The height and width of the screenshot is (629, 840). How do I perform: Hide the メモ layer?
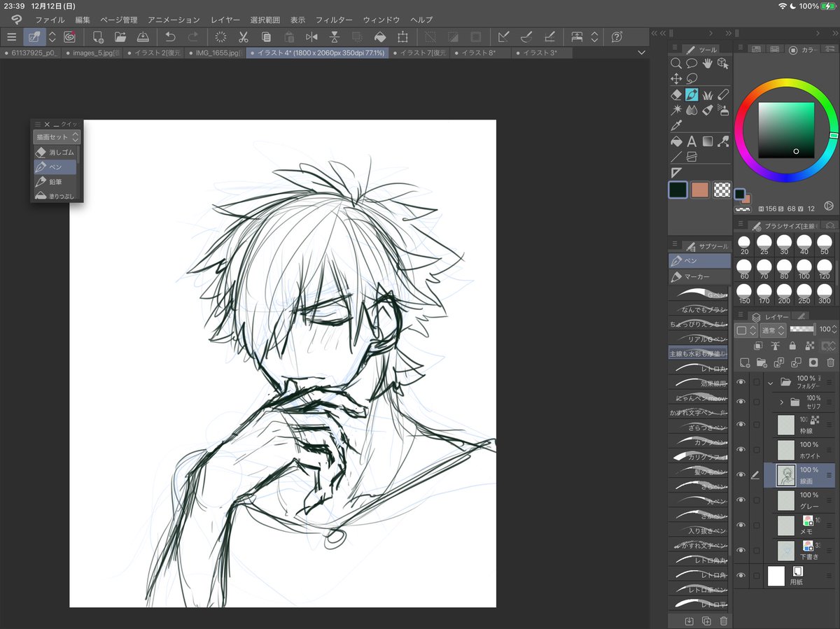pyautogui.click(x=741, y=525)
